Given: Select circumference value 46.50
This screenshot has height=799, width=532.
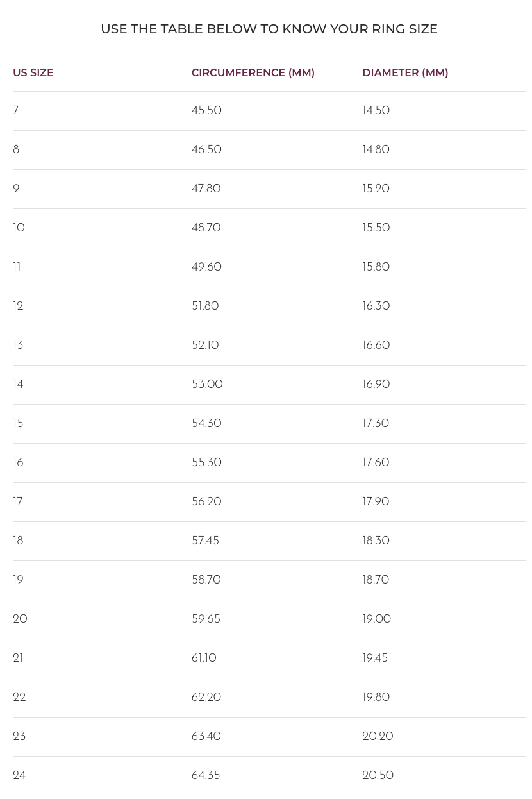Looking at the screenshot, I should [206, 150].
